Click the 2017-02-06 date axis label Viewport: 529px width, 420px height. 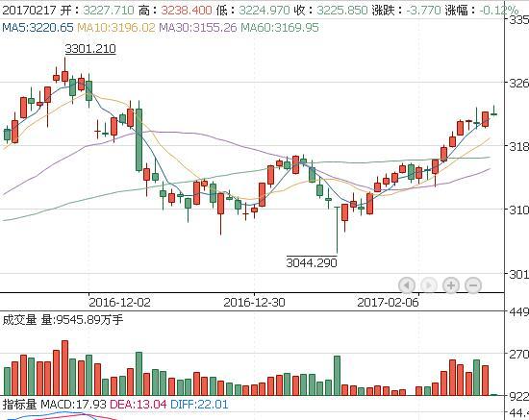388,302
